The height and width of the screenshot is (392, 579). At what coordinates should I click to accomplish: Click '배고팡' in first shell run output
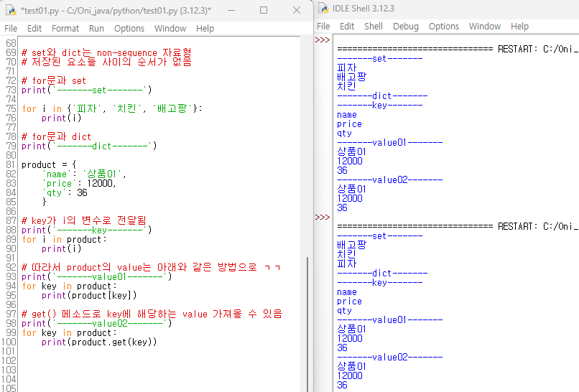(x=351, y=77)
